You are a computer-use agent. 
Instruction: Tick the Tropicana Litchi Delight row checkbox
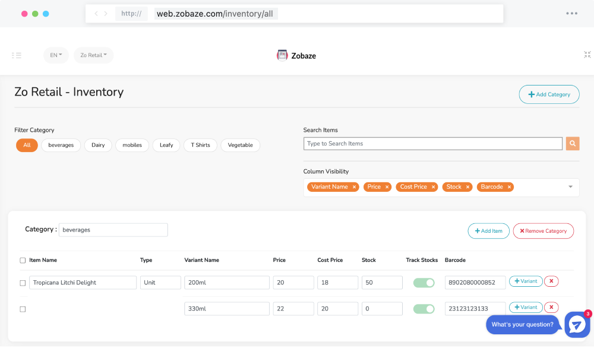click(x=23, y=283)
